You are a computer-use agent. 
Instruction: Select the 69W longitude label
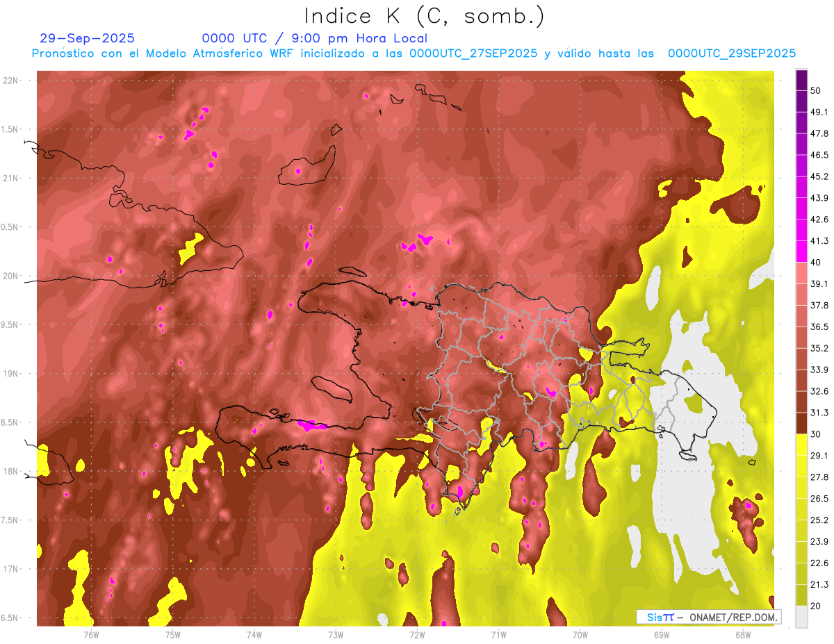[662, 634]
